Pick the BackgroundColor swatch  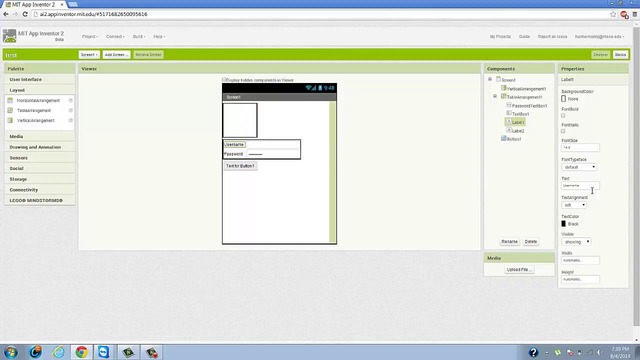click(563, 98)
